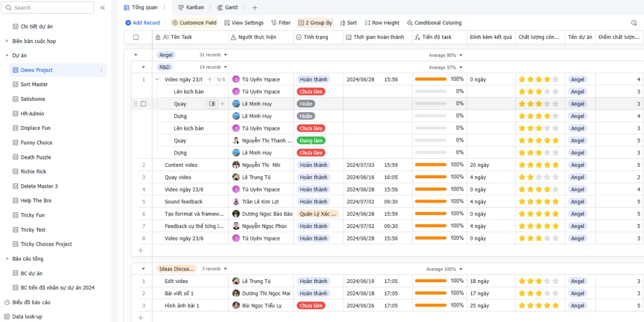The height and width of the screenshot is (322, 644).
Task: Click the lock icon in the Tên Task header
Action: point(157,37)
